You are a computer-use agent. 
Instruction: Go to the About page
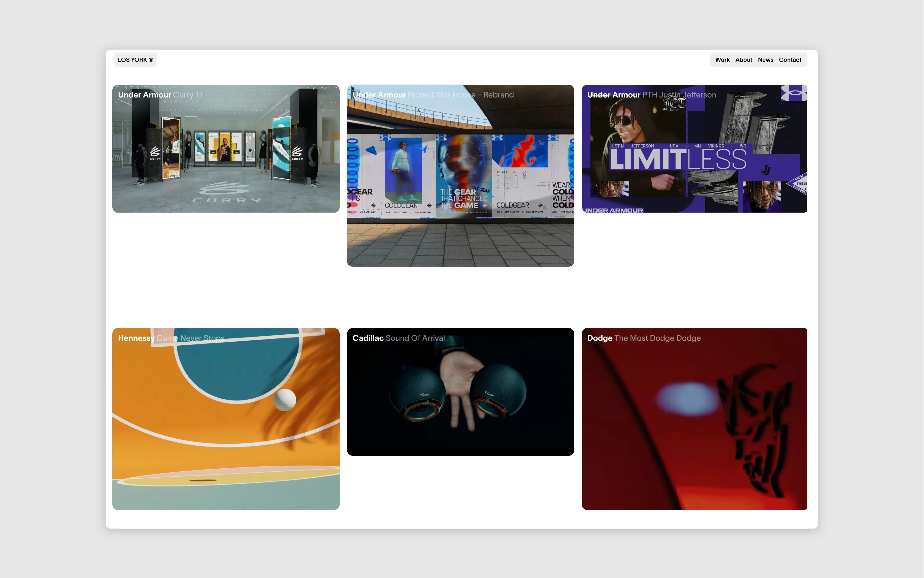[x=743, y=60]
